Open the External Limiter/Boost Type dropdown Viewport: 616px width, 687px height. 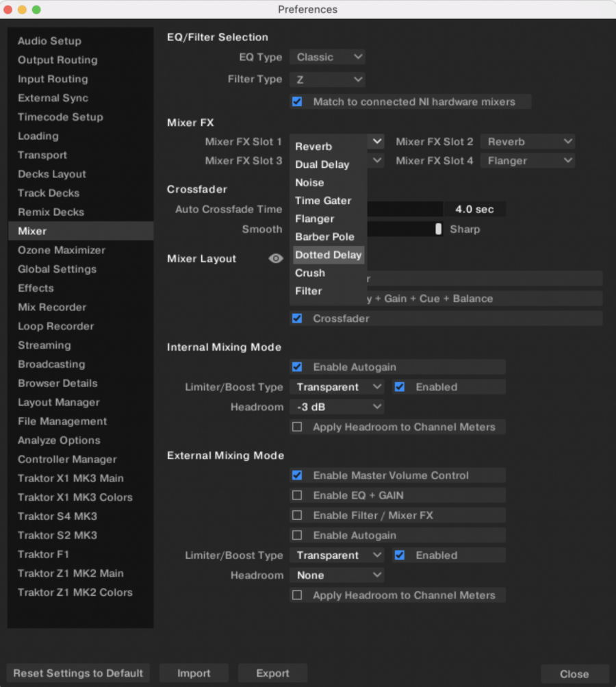click(336, 555)
